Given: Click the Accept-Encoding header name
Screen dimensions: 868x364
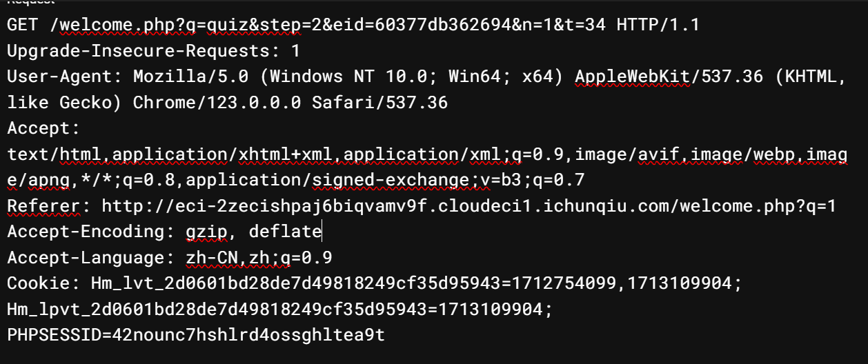Looking at the screenshot, I should point(86,232).
